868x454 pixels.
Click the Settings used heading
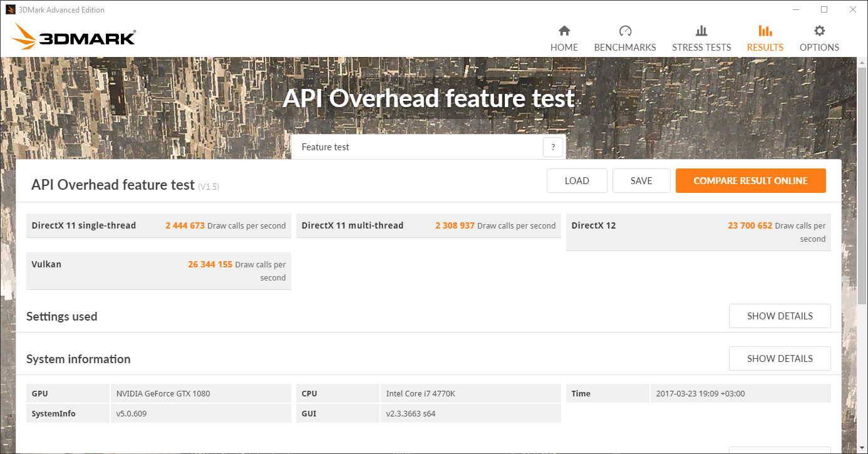click(x=62, y=316)
